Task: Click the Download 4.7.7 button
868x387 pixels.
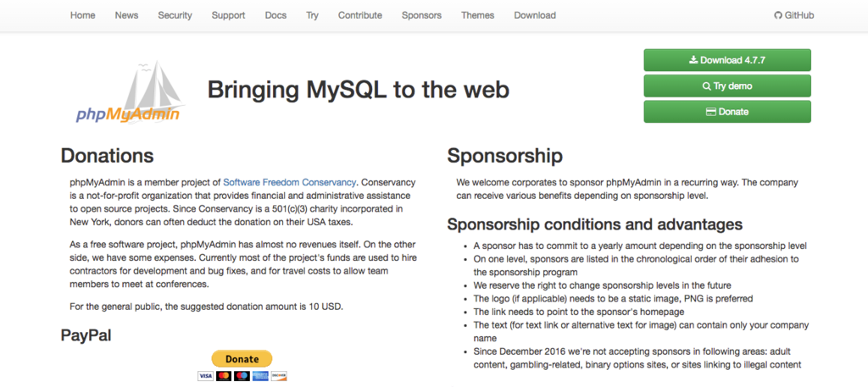Action: click(x=727, y=60)
